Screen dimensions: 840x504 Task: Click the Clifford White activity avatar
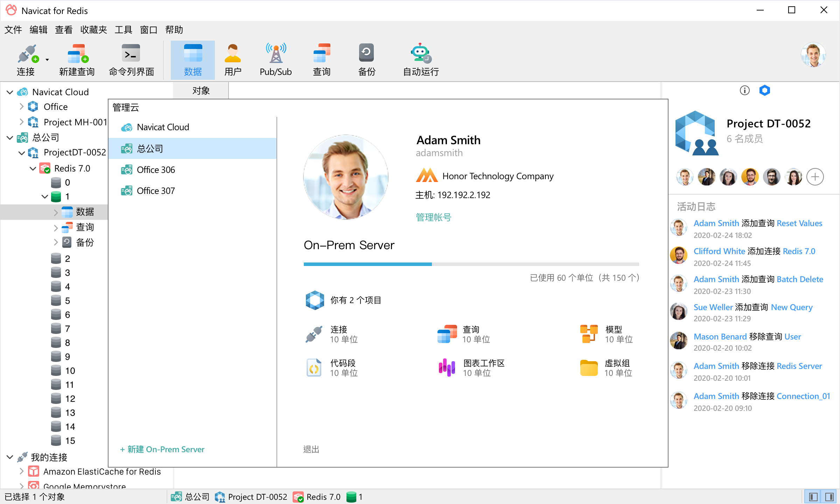(679, 255)
